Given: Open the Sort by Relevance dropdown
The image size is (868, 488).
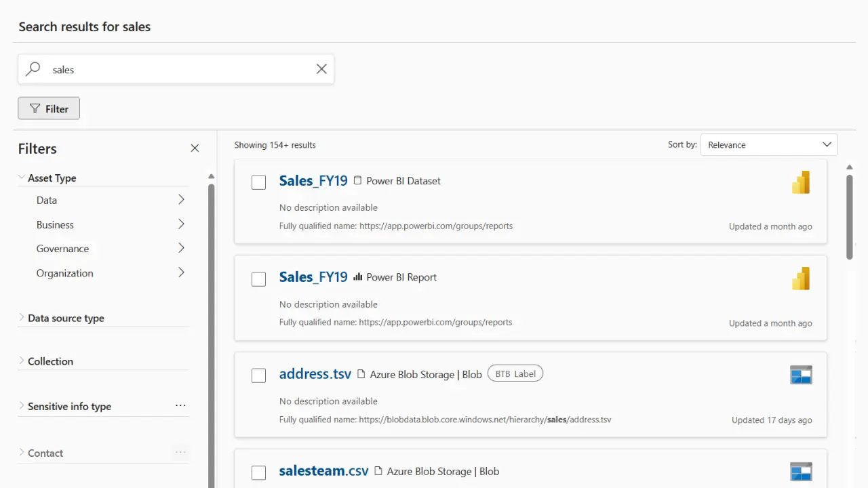Looking at the screenshot, I should (x=769, y=144).
